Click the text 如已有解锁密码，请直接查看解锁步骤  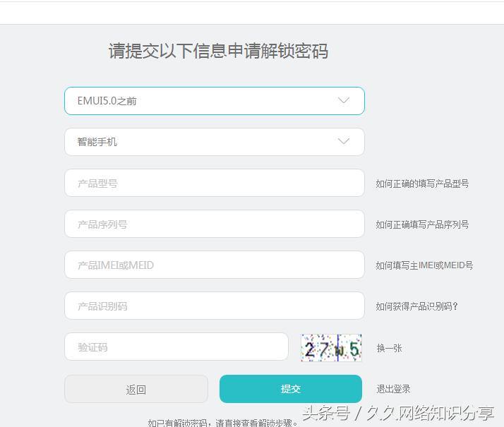223,423
